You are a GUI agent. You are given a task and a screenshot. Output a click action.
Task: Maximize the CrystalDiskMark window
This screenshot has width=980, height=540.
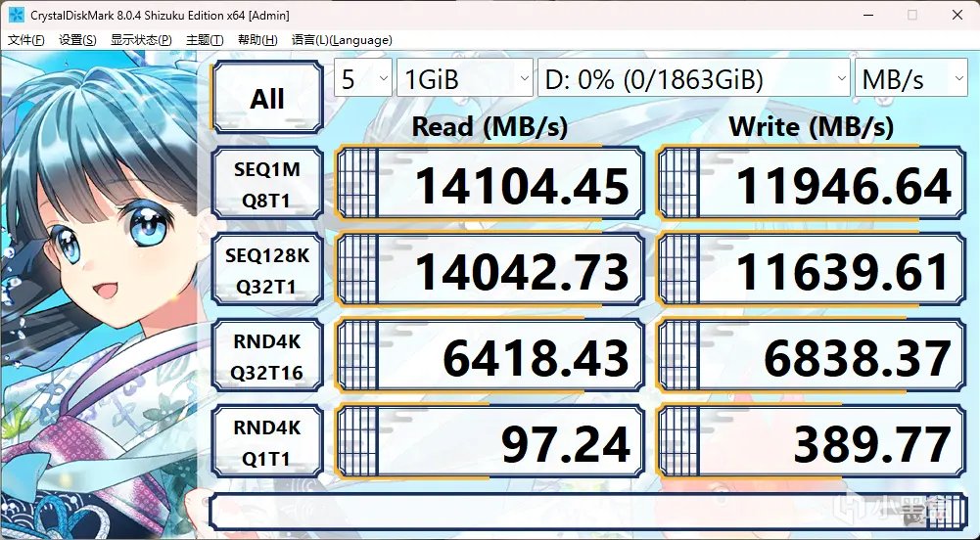[x=912, y=15]
